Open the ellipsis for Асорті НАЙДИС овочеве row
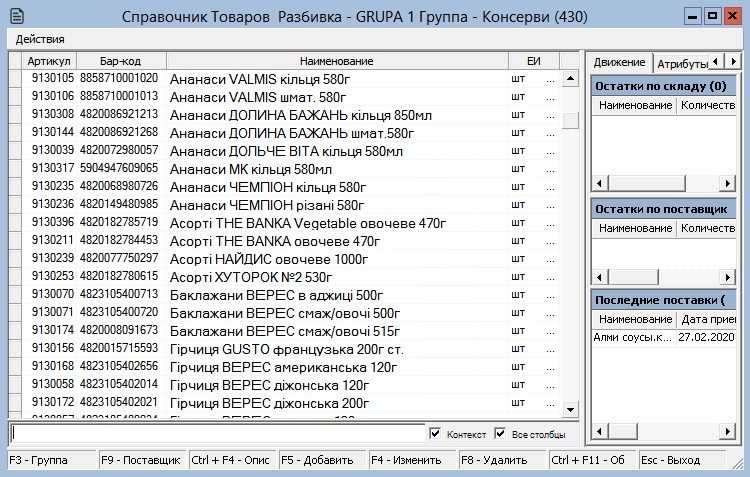The image size is (750, 477). 549,258
